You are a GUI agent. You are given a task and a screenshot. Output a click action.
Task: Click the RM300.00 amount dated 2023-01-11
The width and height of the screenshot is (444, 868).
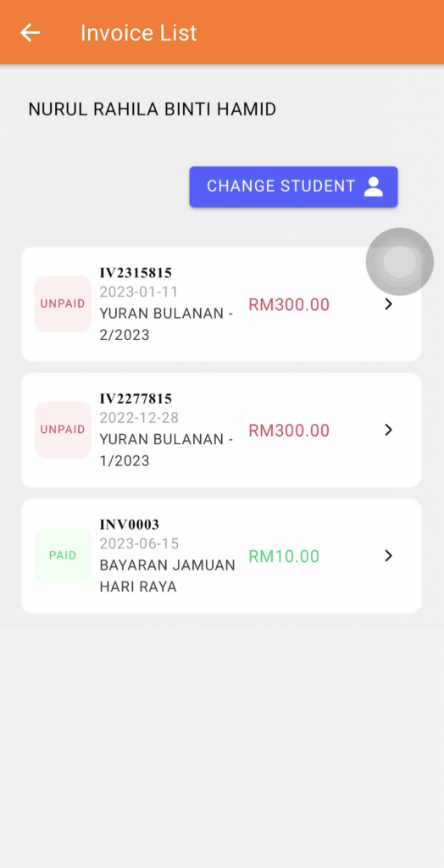(289, 305)
